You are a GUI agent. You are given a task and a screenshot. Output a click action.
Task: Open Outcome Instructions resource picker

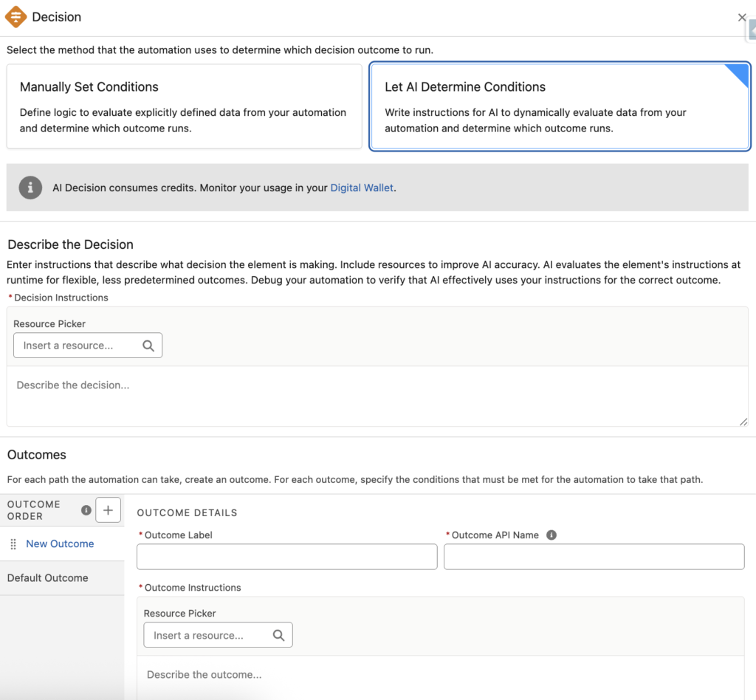pos(208,635)
